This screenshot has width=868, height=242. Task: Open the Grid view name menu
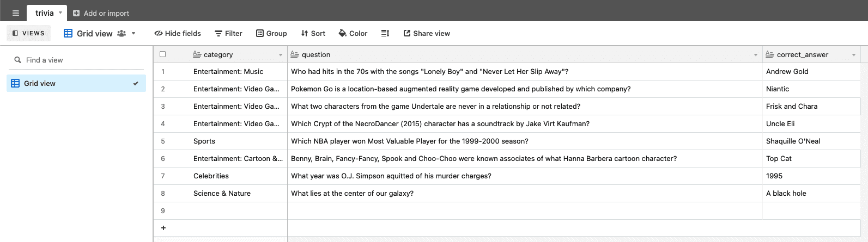click(100, 33)
